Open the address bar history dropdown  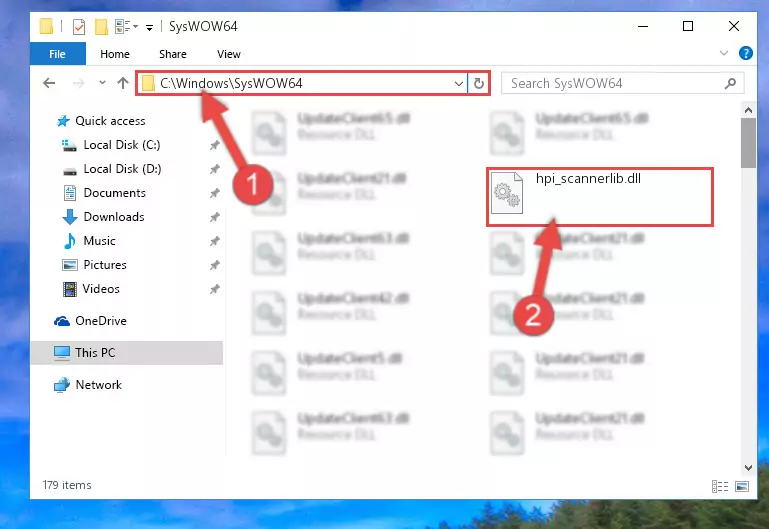(459, 83)
